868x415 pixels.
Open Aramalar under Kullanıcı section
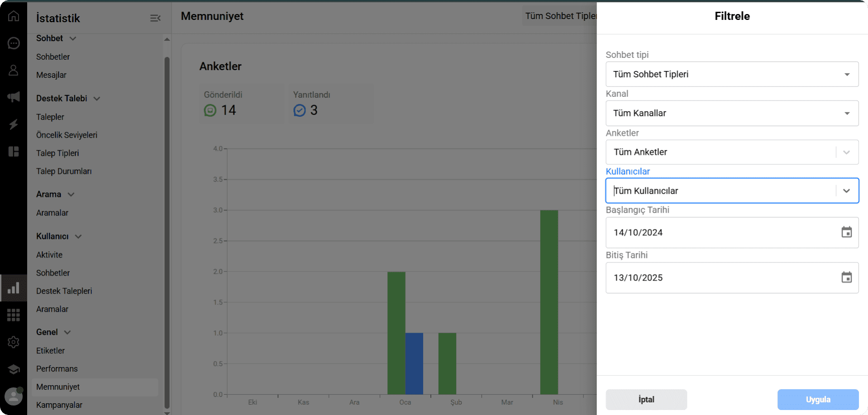[x=52, y=310]
